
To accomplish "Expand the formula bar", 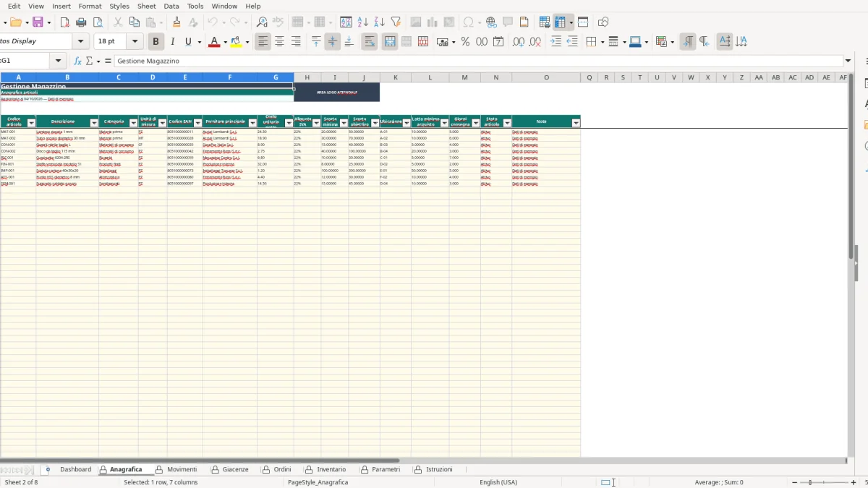I will (848, 61).
